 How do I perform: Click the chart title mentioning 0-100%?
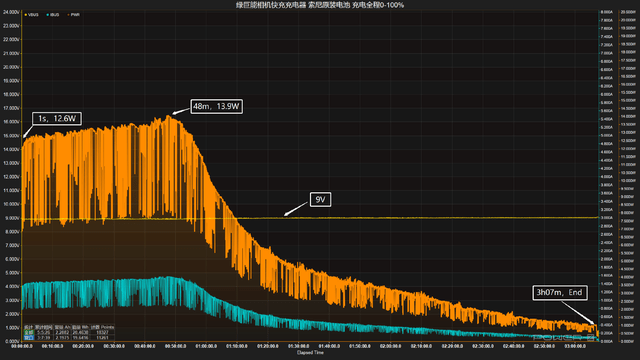point(320,5)
